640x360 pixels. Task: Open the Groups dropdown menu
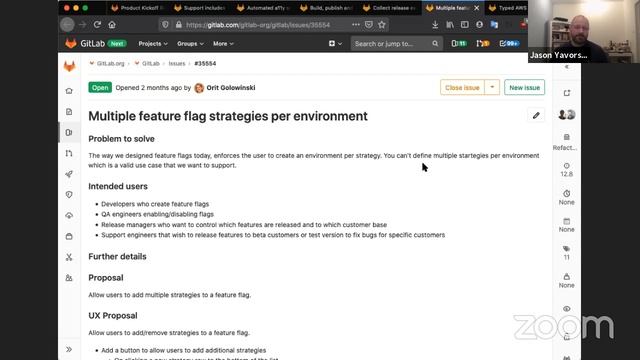(x=190, y=43)
